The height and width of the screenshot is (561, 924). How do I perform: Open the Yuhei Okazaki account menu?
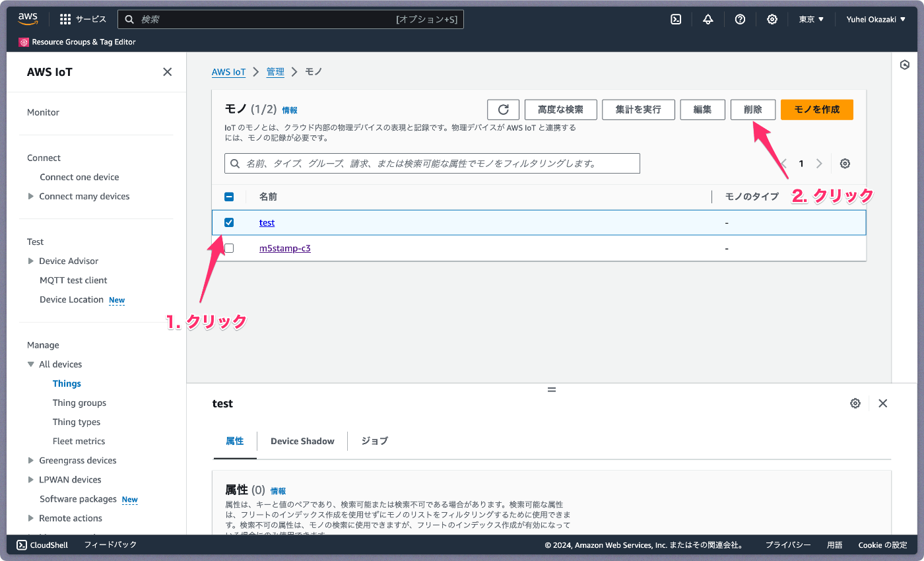(876, 19)
